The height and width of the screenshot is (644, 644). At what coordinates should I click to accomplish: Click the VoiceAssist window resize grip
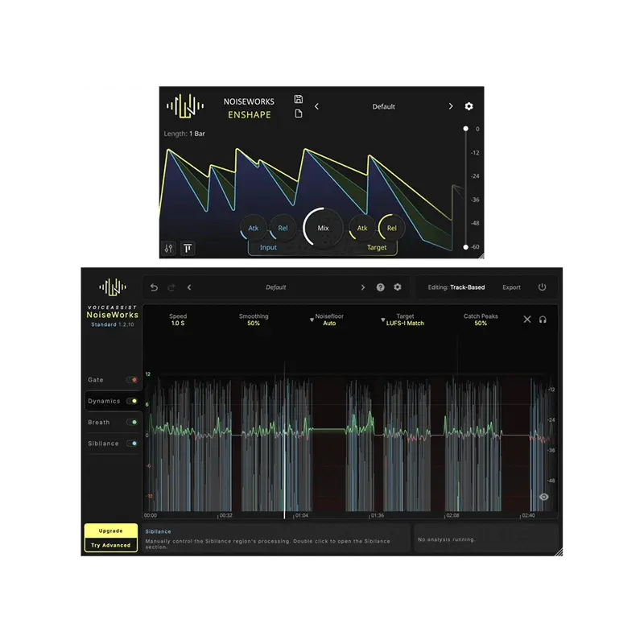coord(559,552)
